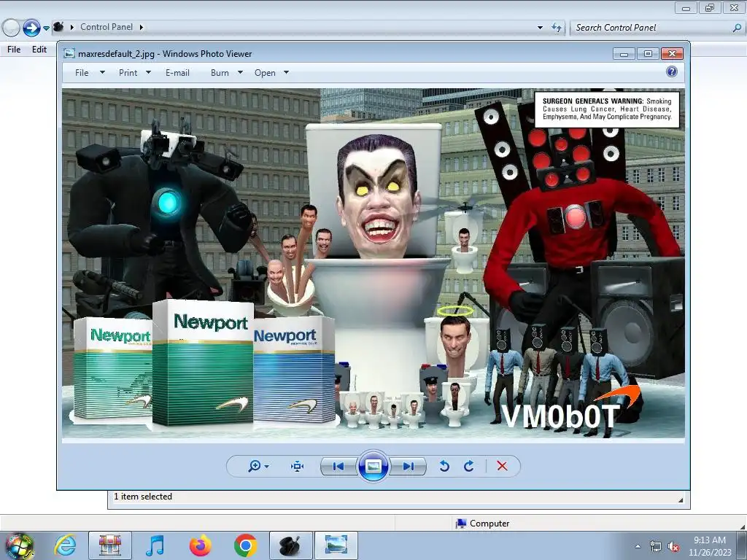Launch Google Chrome from the taskbar
The width and height of the screenshot is (747, 560).
tap(245, 545)
